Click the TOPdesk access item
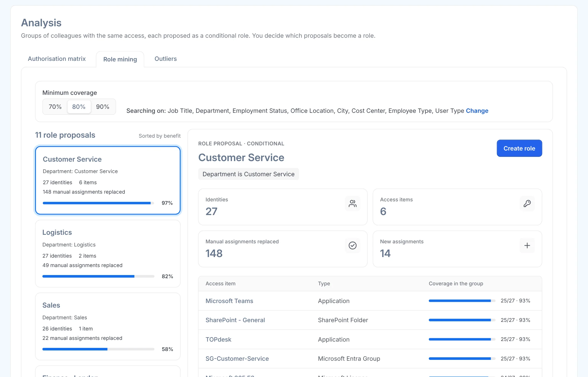588x377 pixels. click(219, 339)
